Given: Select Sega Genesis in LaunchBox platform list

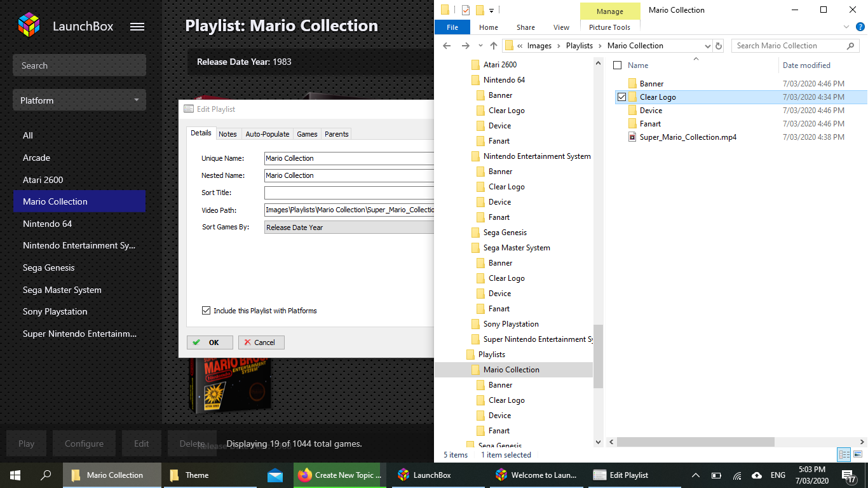Looking at the screenshot, I should (x=79, y=268).
